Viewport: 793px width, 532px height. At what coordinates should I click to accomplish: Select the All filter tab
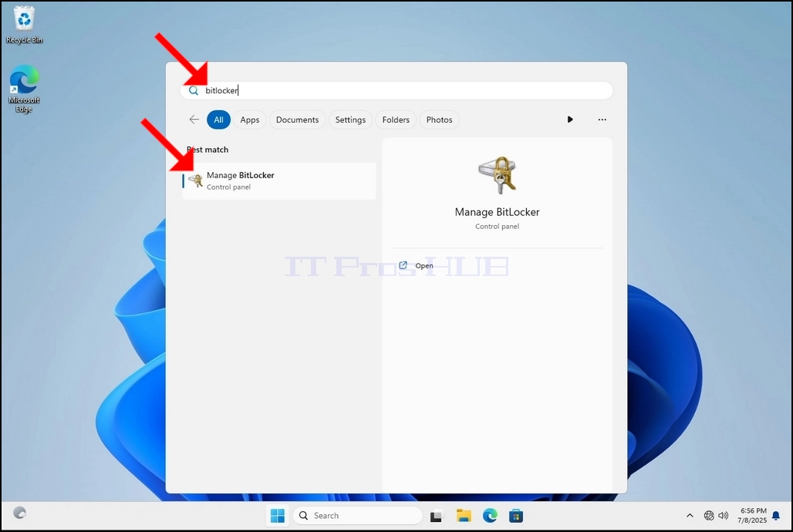pyautogui.click(x=218, y=120)
